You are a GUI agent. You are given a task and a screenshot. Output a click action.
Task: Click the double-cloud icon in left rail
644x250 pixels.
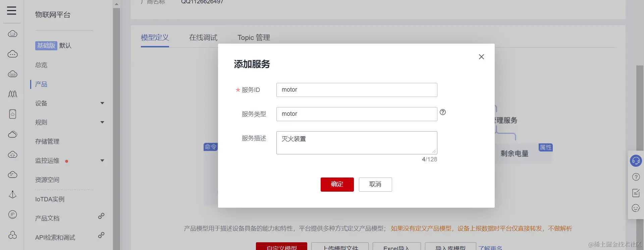(12, 134)
